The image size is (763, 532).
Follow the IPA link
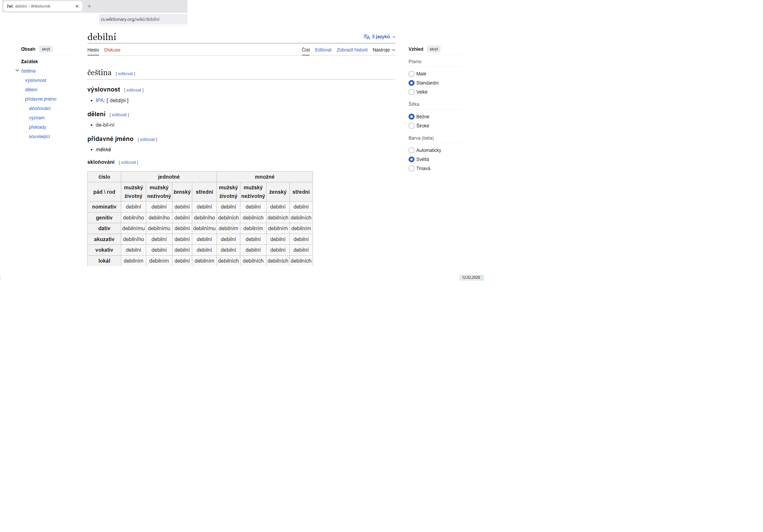coord(100,100)
